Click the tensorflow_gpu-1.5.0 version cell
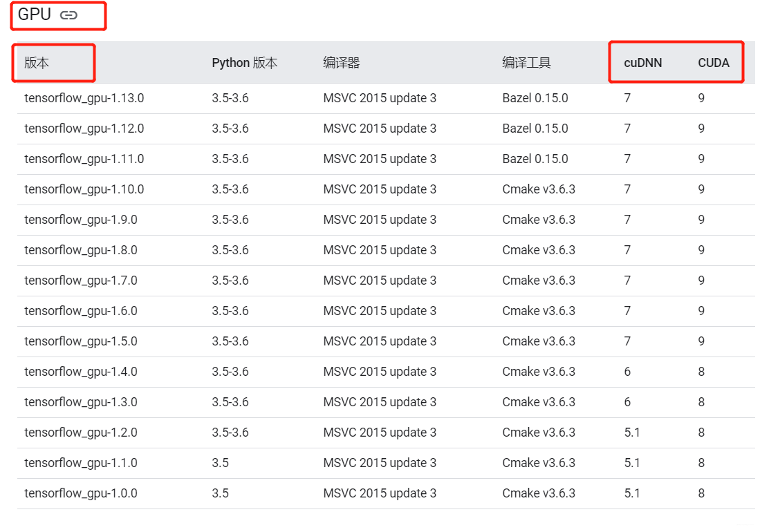 81,342
